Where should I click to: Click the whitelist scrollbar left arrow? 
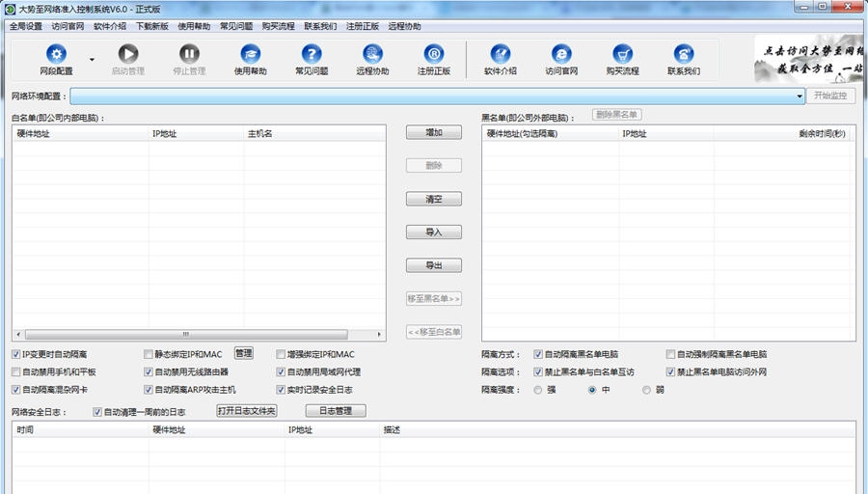point(18,335)
